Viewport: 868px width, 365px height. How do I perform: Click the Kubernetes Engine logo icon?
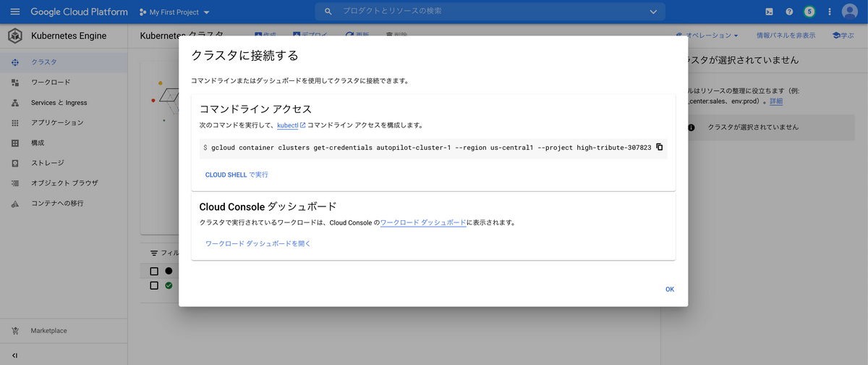(x=15, y=35)
